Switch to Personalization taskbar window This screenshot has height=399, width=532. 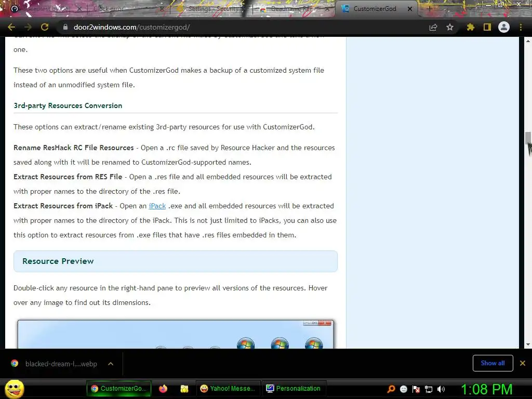[x=294, y=389]
